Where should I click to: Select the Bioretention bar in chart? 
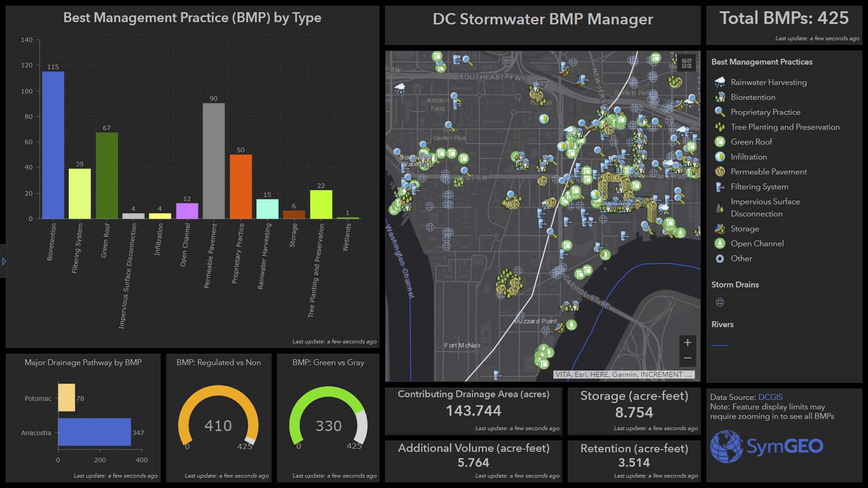click(x=53, y=145)
